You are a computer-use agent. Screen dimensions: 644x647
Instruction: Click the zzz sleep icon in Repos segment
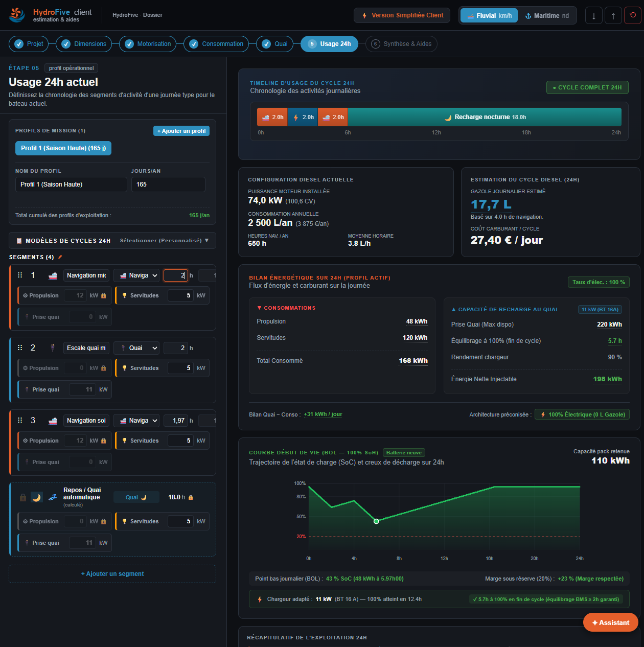[x=53, y=497]
